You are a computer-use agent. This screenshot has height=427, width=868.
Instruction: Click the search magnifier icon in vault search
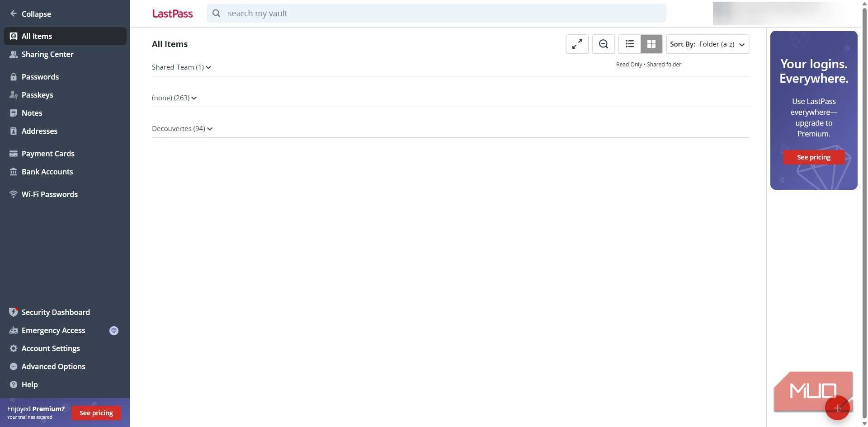pyautogui.click(x=217, y=13)
